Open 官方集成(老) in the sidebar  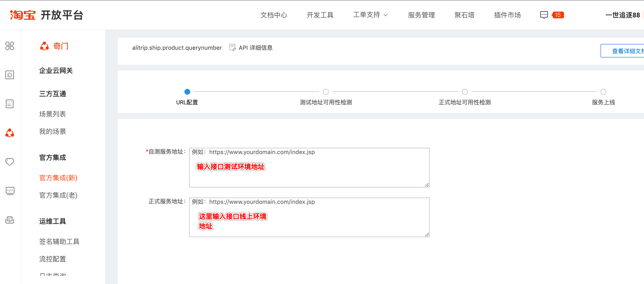[x=58, y=195]
